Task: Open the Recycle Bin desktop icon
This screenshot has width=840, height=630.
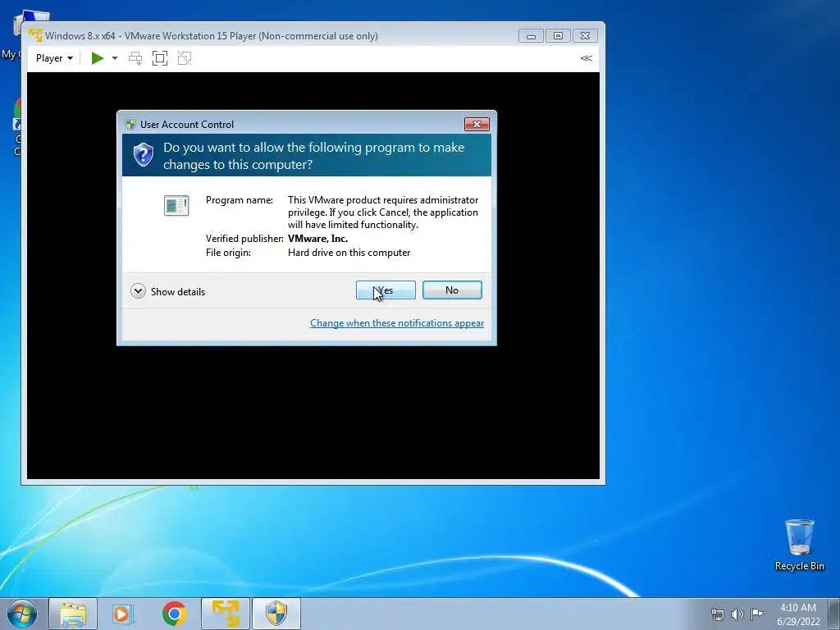Action: [799, 545]
